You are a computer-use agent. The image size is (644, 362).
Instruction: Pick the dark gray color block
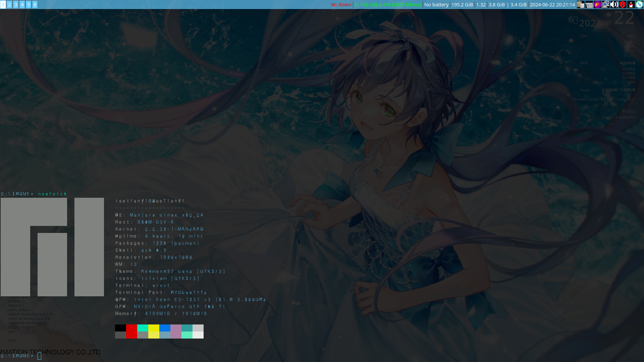pyautogui.click(x=120, y=335)
